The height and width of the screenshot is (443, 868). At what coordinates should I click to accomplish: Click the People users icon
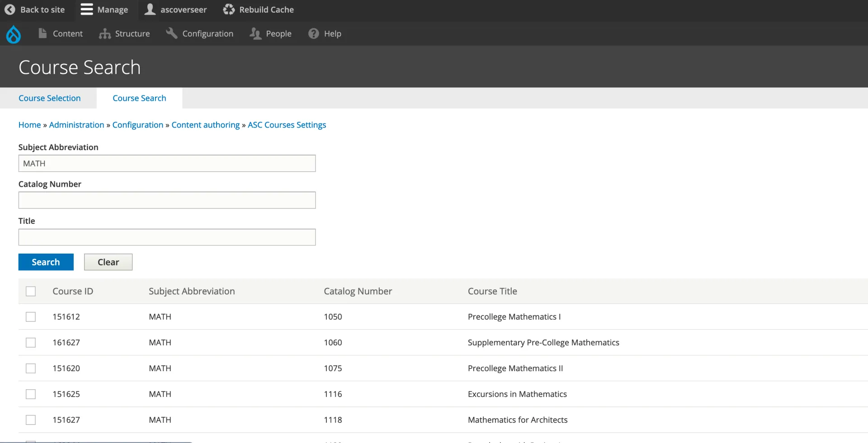click(255, 33)
